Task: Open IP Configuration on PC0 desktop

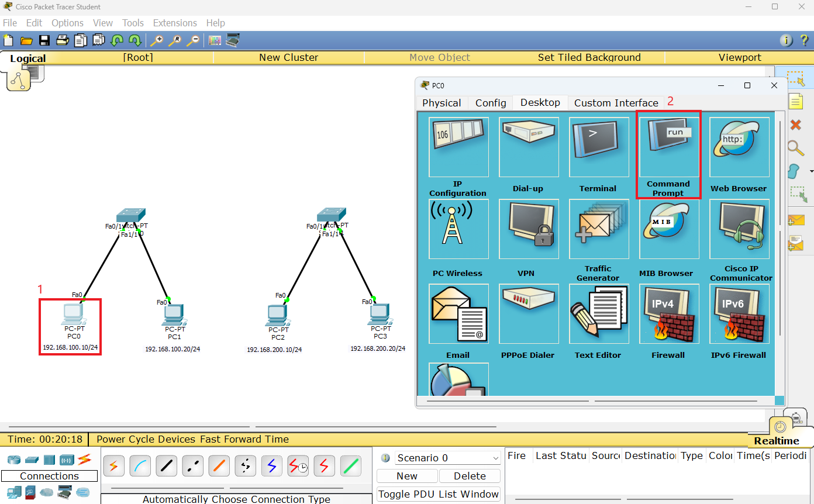Action: 458,157
